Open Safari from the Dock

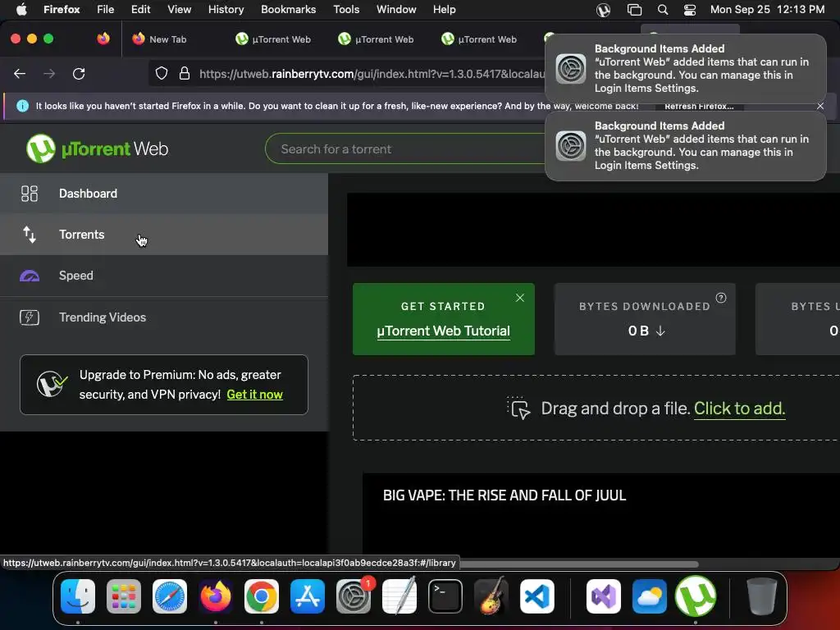coord(170,596)
